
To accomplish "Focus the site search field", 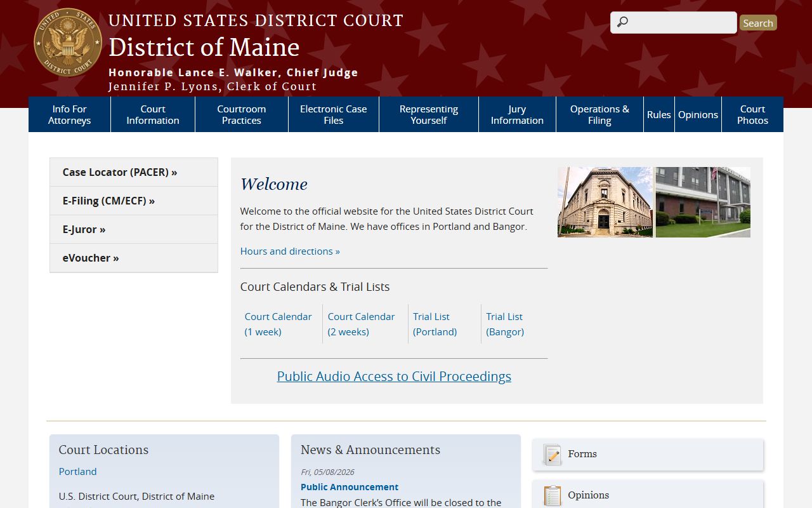I will tap(674, 22).
